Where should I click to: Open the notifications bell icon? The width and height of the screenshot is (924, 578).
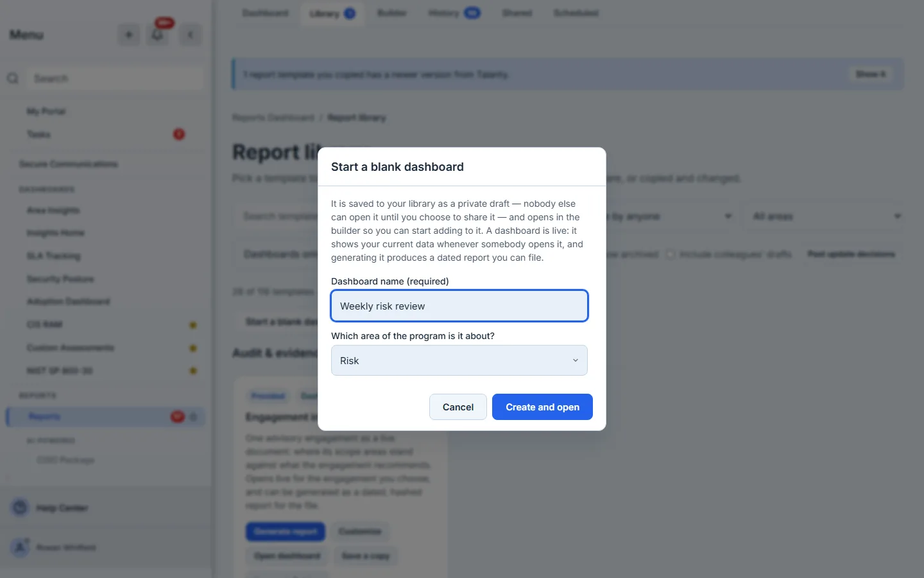[x=158, y=35]
